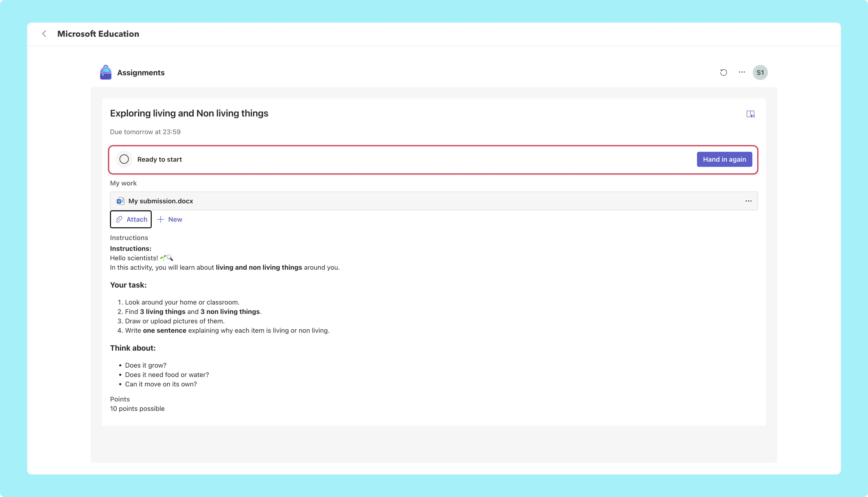Click the assignment title Exploring living things
Image resolution: width=868 pixels, height=497 pixels.
coord(189,113)
